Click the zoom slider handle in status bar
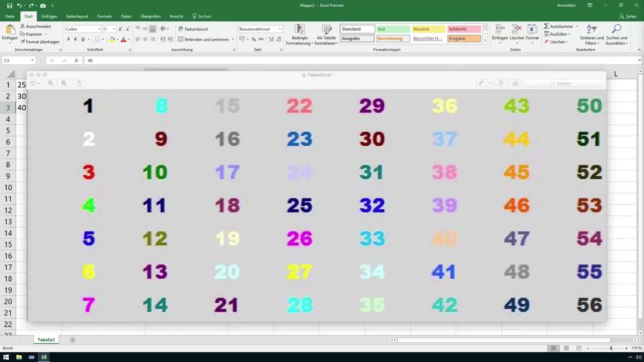644x362 pixels. click(x=611, y=348)
